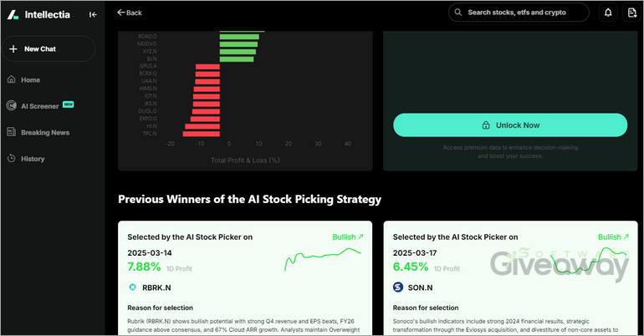Screen dimensions: 644x336
Task: Click the RBRK.N Bullish trend chart
Action: click(323, 258)
